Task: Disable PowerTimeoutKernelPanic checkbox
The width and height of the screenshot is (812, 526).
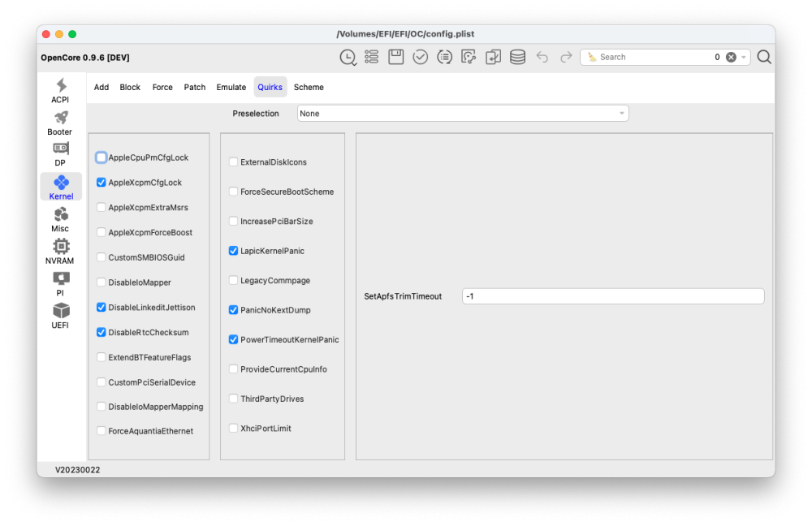Action: point(233,339)
